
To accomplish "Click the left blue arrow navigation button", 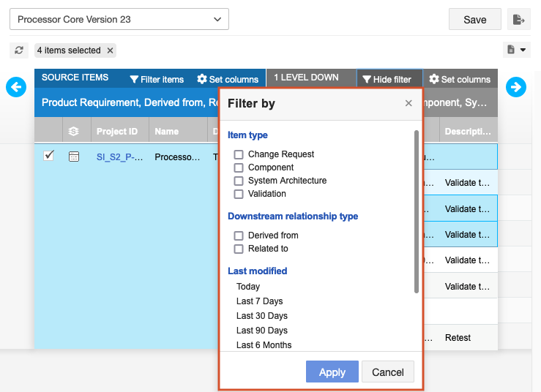I will [16, 87].
